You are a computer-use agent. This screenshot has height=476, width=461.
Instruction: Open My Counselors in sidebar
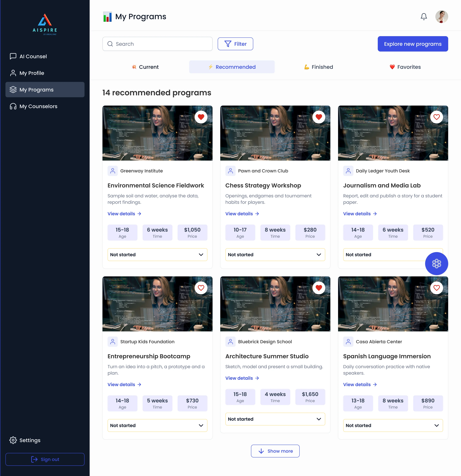click(x=45, y=106)
